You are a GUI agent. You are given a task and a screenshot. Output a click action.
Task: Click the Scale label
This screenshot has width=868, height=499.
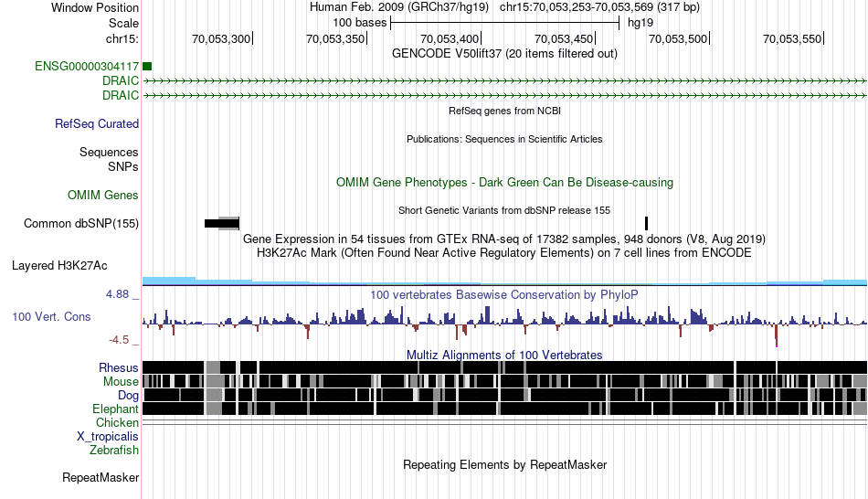tap(124, 23)
